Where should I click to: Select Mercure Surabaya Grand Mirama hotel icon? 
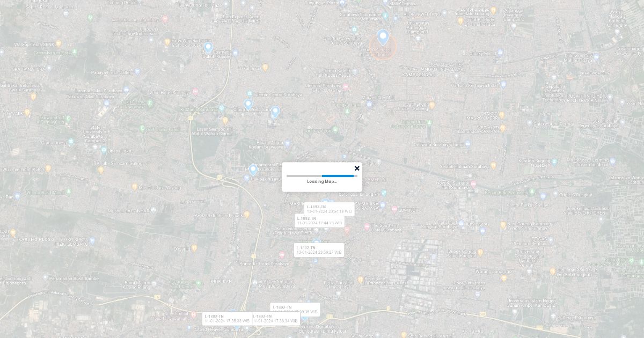(x=346, y=87)
